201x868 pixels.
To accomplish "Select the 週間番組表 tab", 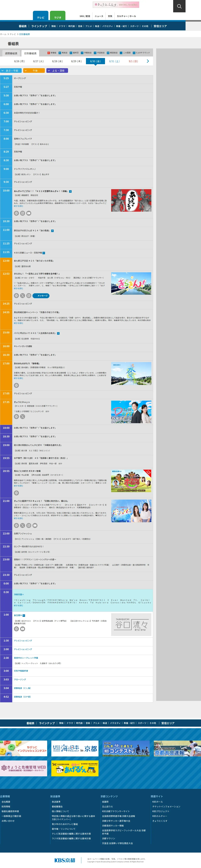I will [x=11, y=53].
